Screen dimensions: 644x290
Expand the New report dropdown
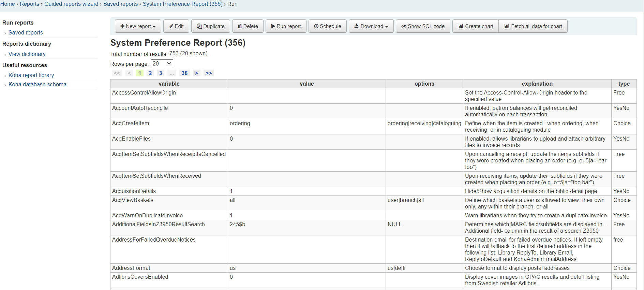tap(138, 26)
